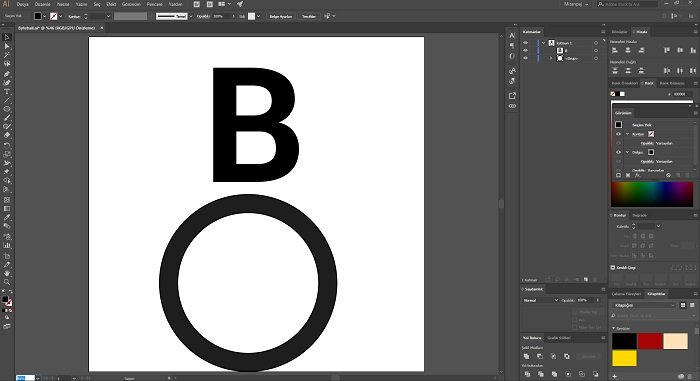Click horizontal align center icon
The image size is (700, 381).
click(628, 50)
